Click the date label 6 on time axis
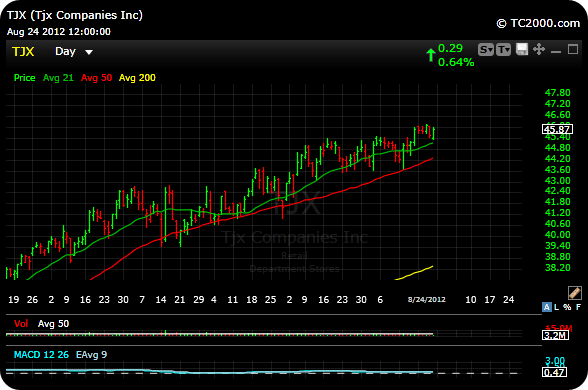Screen dimensions: 588x390 [x=380, y=300]
